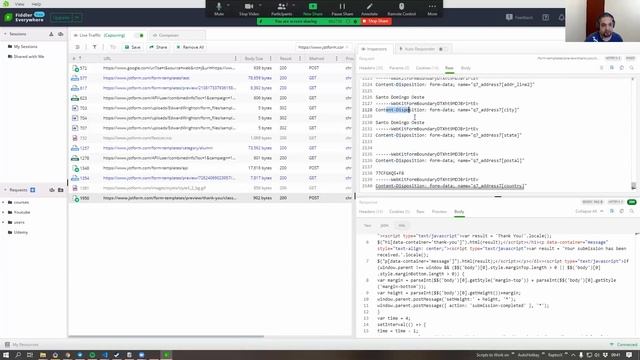
Task: Open the View menu
Action: [20, 4]
